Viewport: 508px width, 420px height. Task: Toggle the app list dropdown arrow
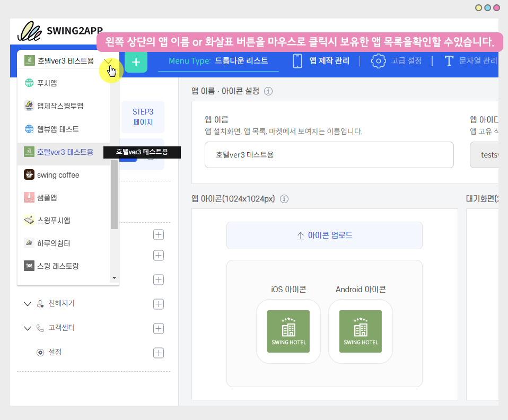point(109,61)
